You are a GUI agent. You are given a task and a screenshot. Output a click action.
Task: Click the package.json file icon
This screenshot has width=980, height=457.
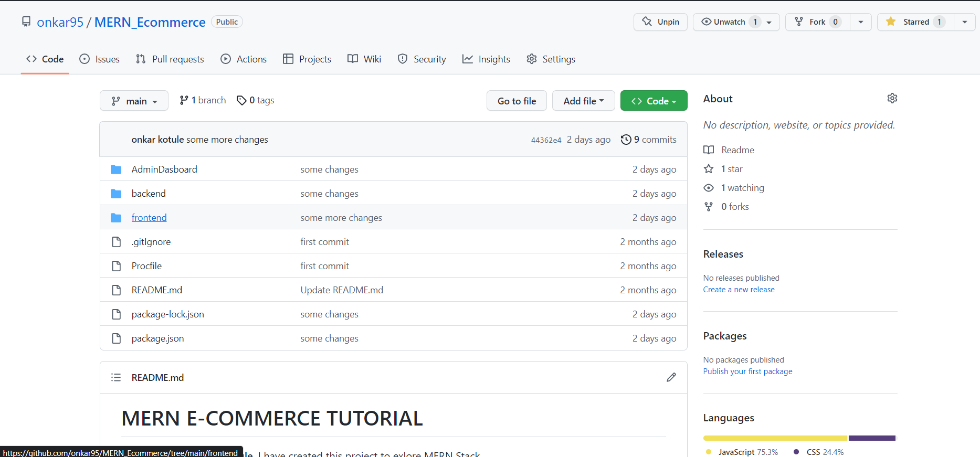(x=116, y=338)
